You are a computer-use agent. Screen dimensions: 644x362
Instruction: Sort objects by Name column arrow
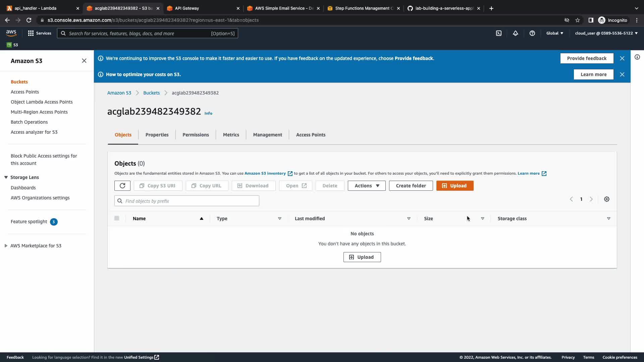pyautogui.click(x=202, y=219)
